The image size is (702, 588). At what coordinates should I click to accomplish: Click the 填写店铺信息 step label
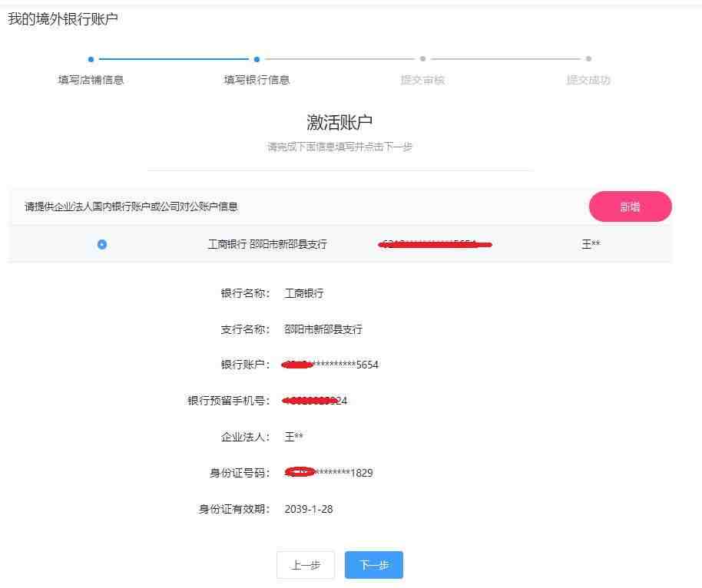(91, 80)
